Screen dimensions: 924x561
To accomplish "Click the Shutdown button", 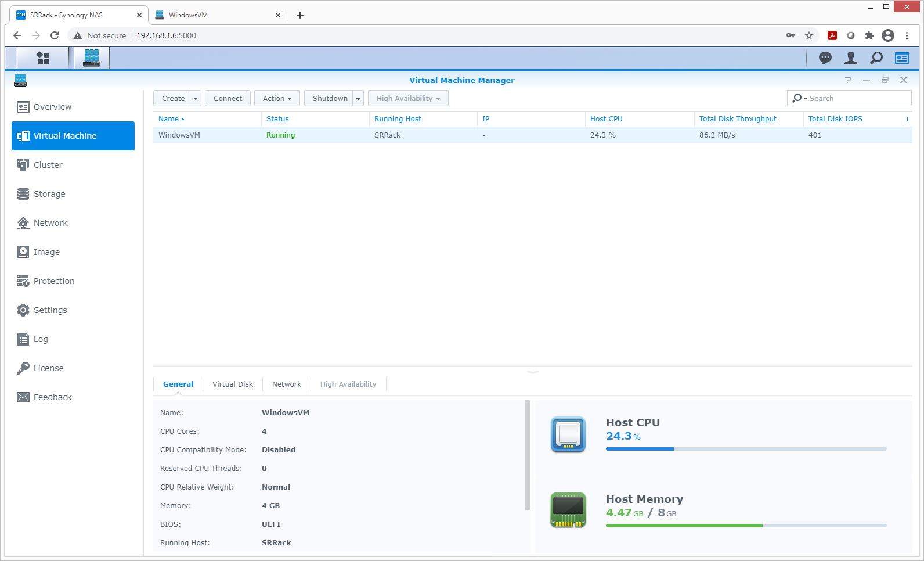I will pyautogui.click(x=330, y=99).
